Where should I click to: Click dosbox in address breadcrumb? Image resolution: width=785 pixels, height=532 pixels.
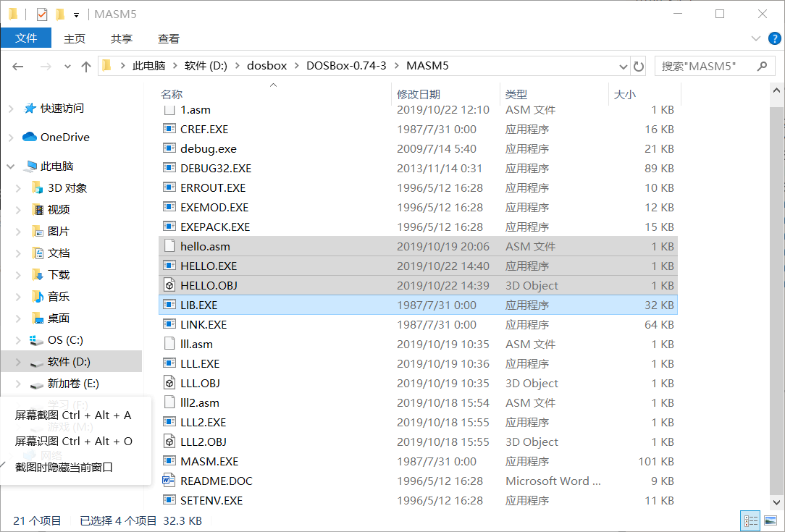(266, 66)
